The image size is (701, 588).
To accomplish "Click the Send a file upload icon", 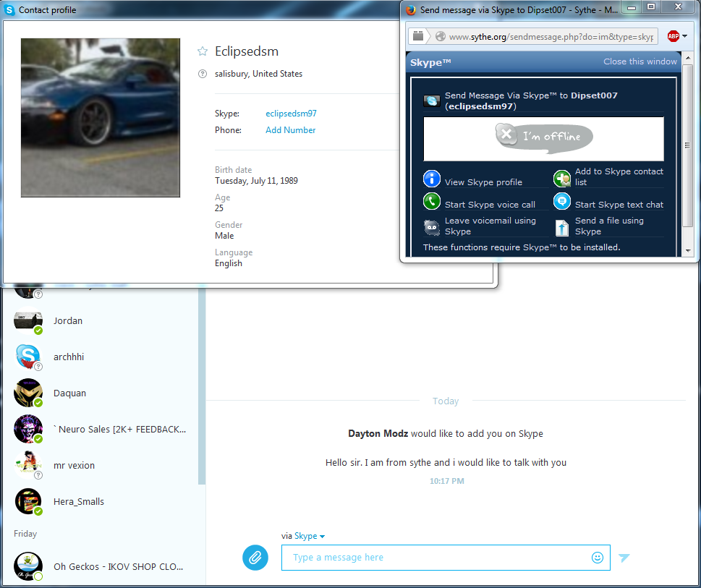I will click(x=562, y=227).
